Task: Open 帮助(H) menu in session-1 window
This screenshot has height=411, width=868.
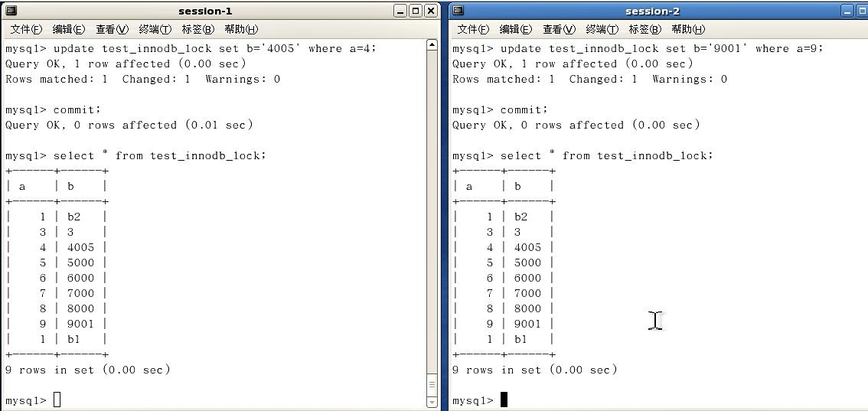Action: [241, 29]
